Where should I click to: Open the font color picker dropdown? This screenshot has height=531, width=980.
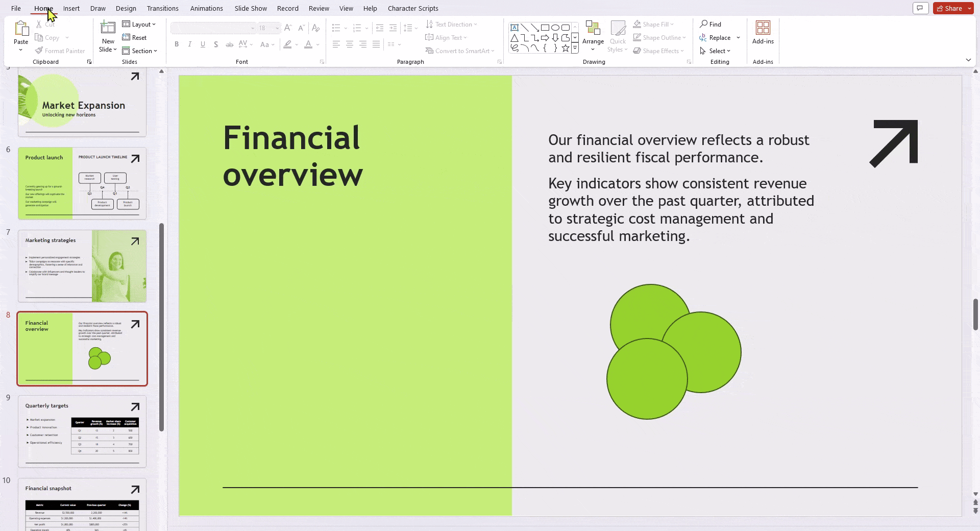pyautogui.click(x=317, y=45)
